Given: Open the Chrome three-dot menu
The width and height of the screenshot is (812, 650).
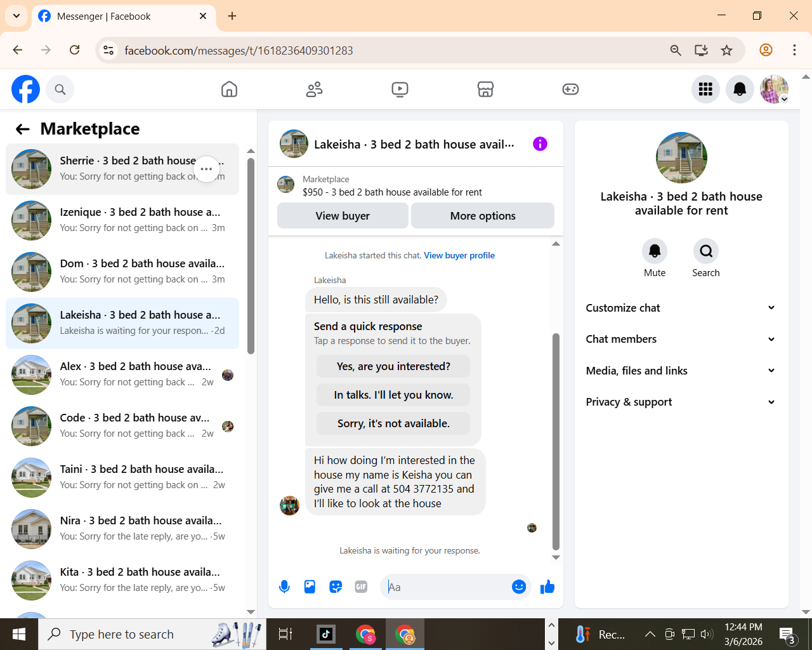Looking at the screenshot, I should click(794, 50).
